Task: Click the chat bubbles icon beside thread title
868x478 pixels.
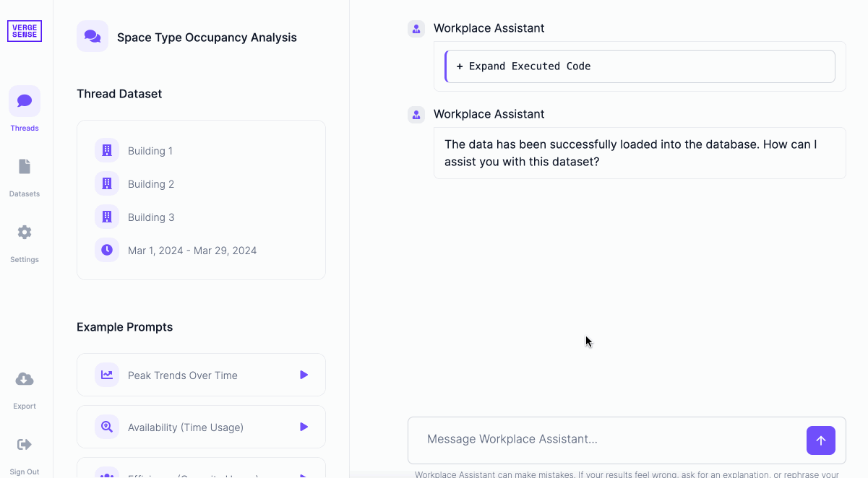Action: (93, 36)
